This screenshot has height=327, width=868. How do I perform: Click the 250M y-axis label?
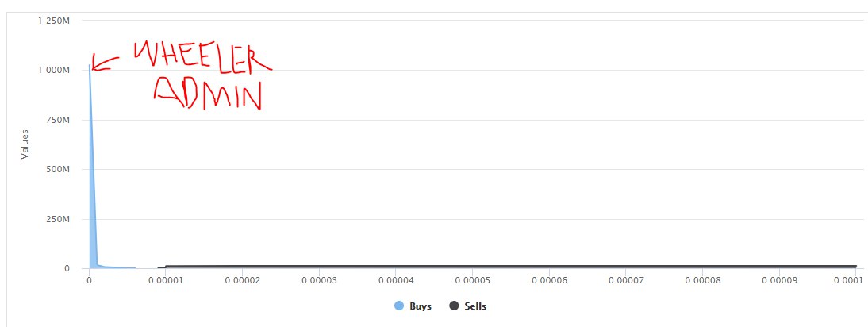click(58, 219)
